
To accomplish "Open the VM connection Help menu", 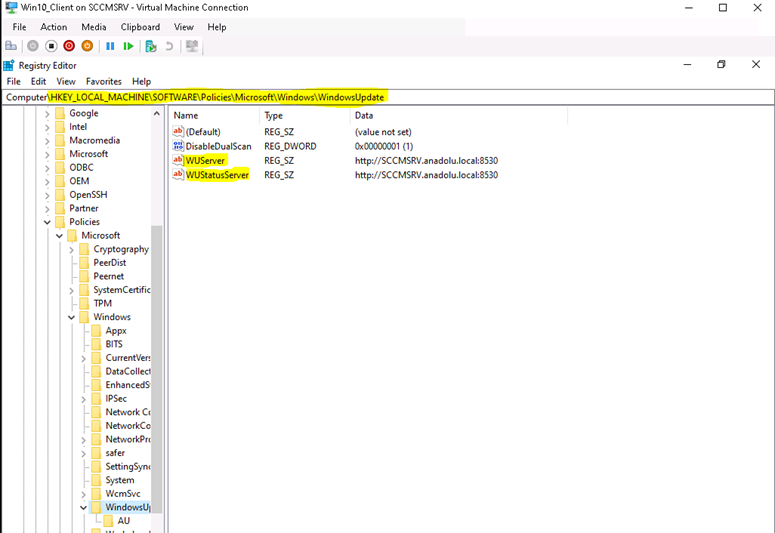I will point(216,27).
